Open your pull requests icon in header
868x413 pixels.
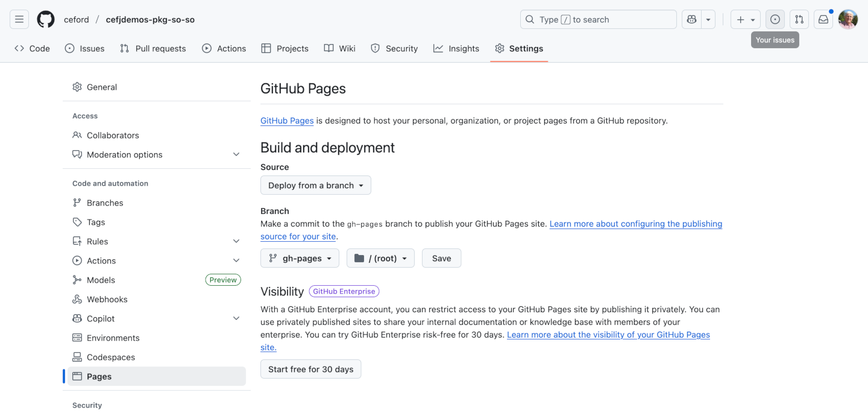(799, 19)
